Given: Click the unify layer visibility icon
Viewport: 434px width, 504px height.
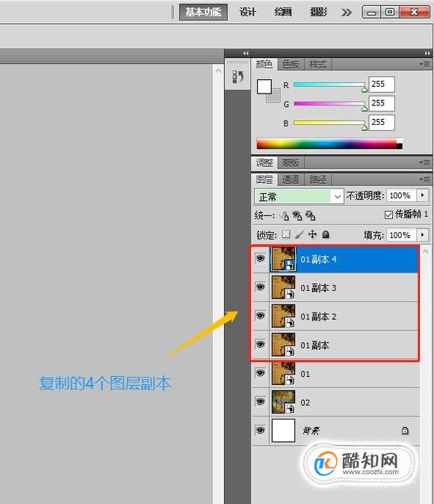Looking at the screenshot, I should [x=297, y=215].
